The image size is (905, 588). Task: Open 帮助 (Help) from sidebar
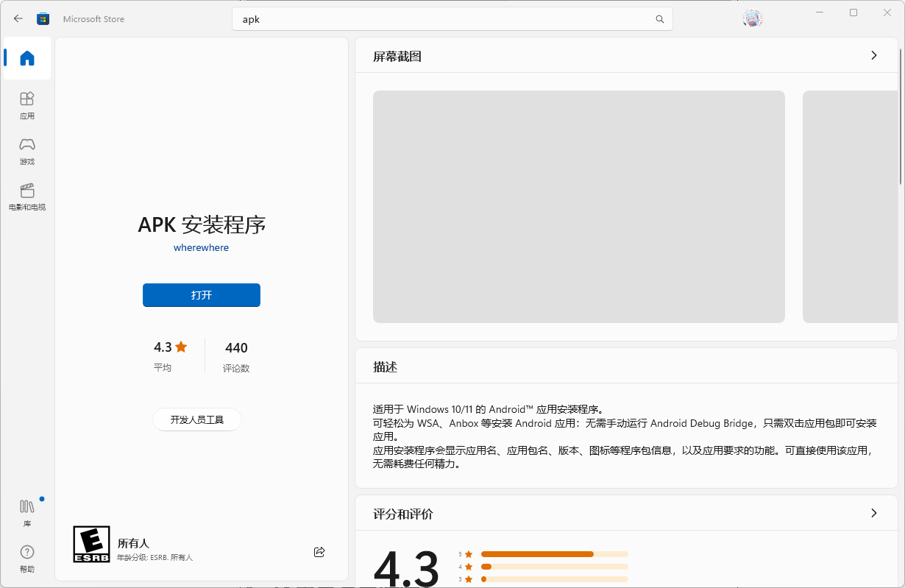pos(27,558)
